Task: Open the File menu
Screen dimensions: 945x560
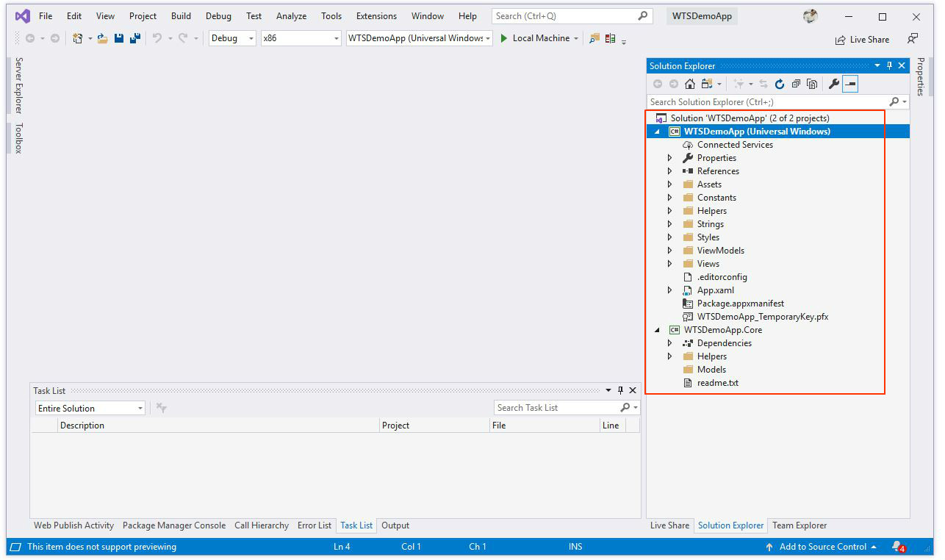Action: 46,15
